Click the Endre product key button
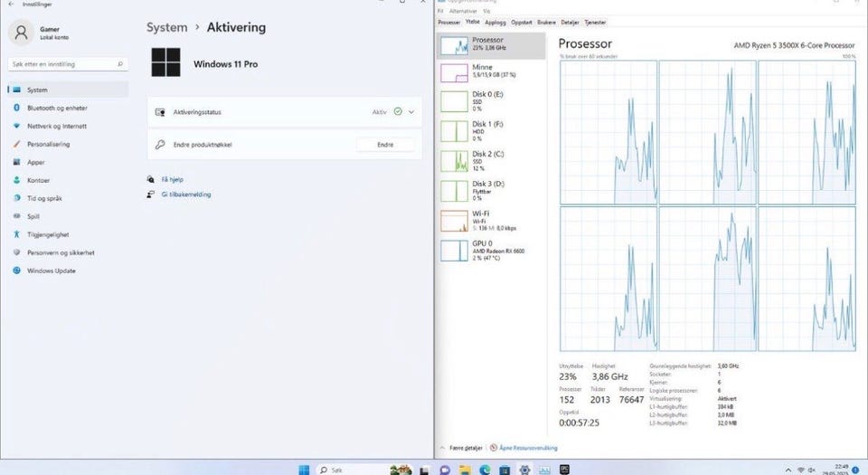 tap(385, 145)
